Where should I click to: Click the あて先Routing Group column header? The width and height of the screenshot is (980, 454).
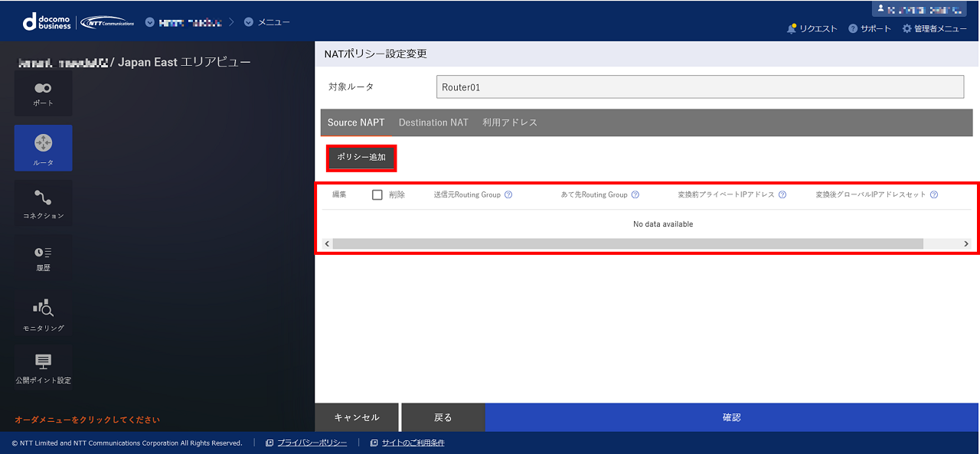tap(594, 194)
